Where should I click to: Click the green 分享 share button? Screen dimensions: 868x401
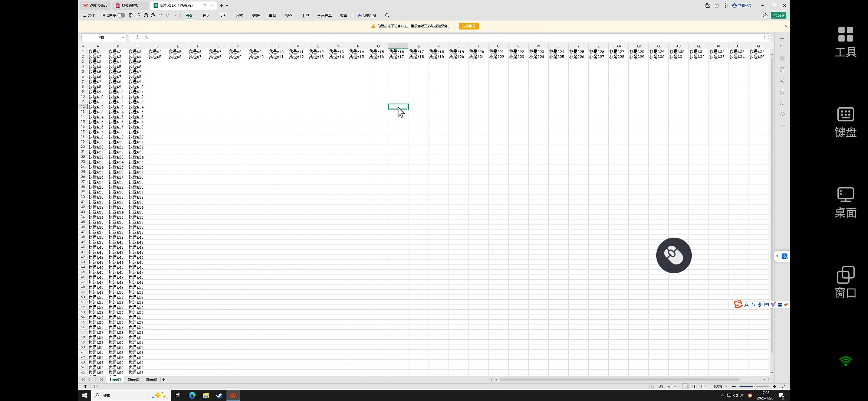tap(779, 15)
